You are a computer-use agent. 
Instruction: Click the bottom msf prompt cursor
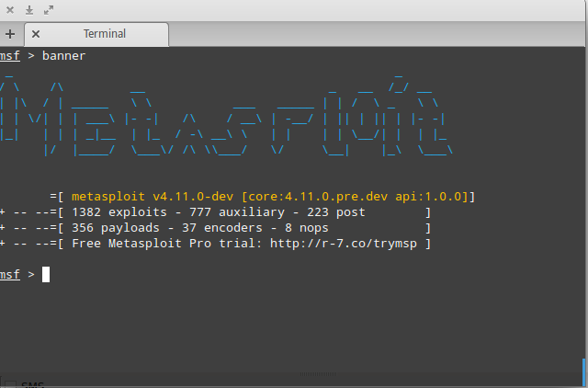[46, 274]
